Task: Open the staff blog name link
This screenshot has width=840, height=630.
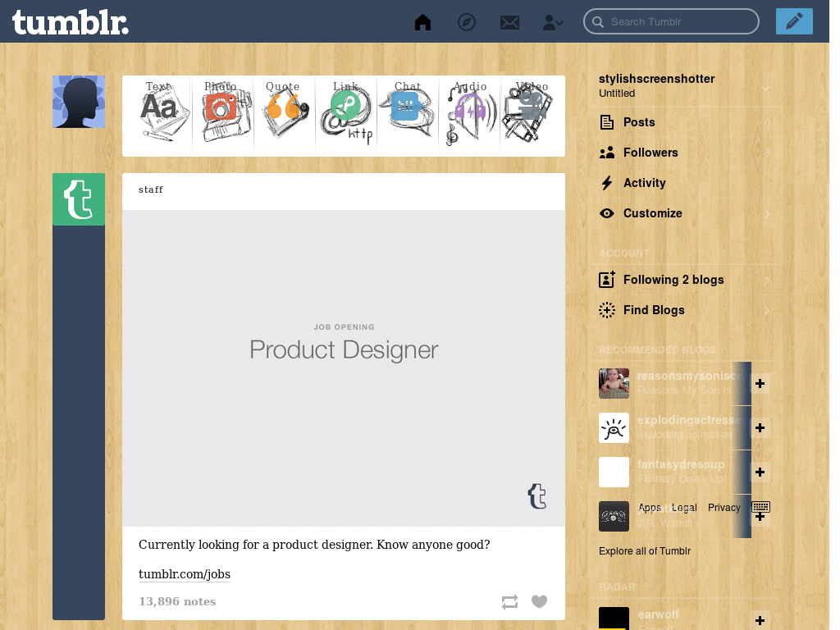Action: point(151,189)
